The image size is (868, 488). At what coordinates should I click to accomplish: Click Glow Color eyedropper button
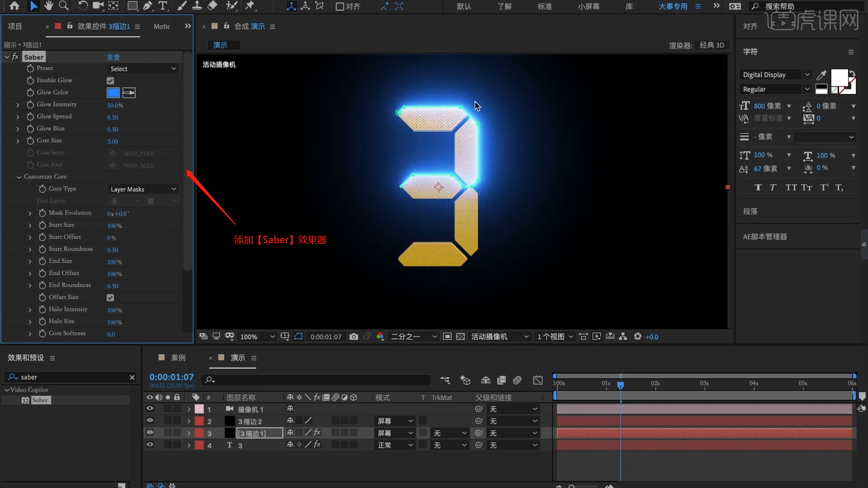click(x=129, y=93)
